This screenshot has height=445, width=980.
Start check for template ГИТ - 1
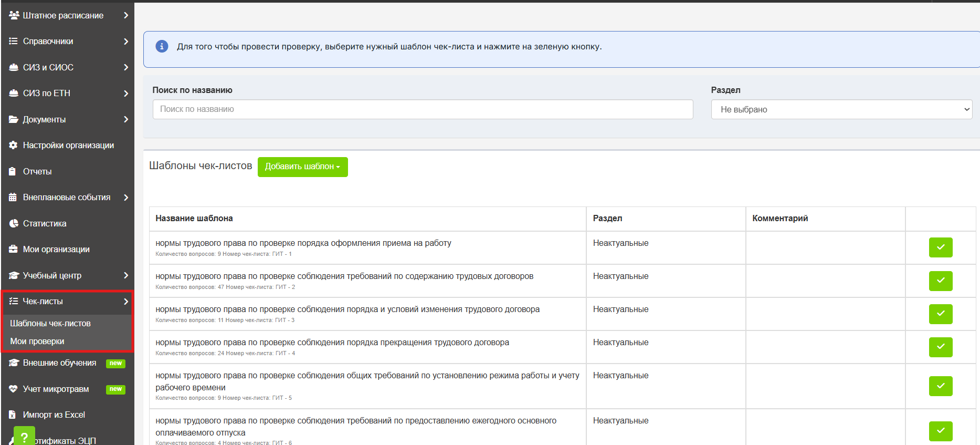click(x=941, y=247)
